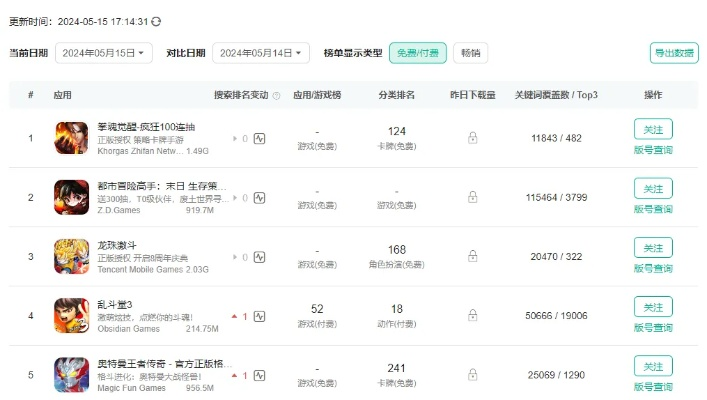Open the trend chart icon for 都市冒险高手
Viewport: 707px width, 400px height.
tap(259, 198)
